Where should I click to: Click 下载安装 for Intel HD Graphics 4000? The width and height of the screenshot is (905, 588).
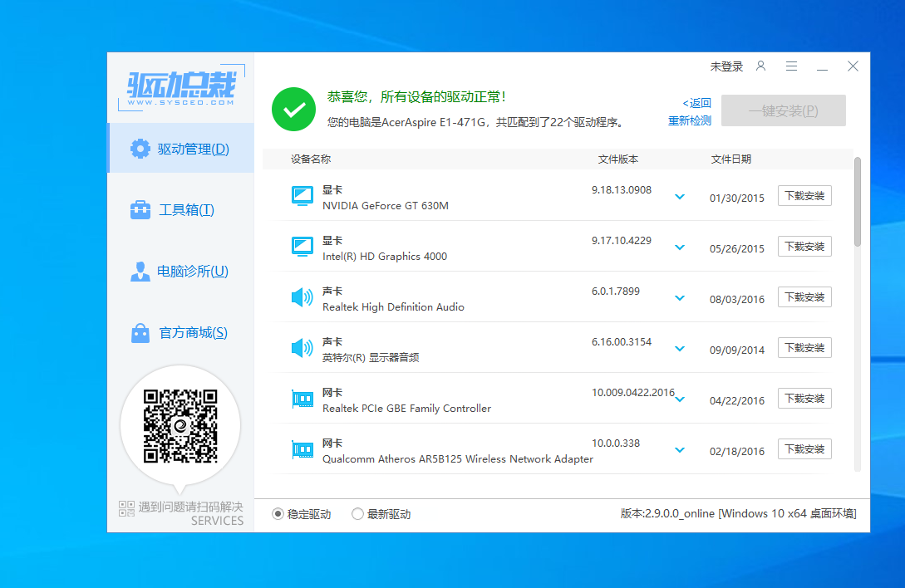(x=804, y=247)
